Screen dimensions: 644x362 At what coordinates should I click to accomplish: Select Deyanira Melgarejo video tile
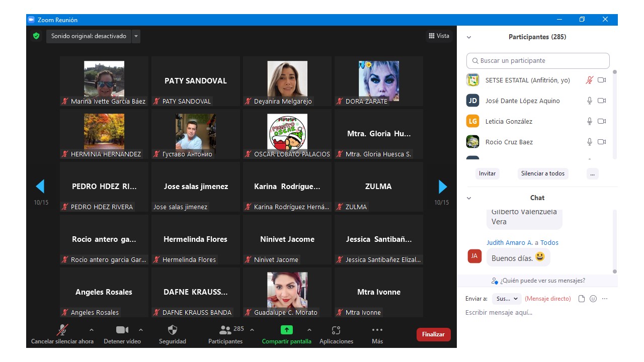click(287, 81)
